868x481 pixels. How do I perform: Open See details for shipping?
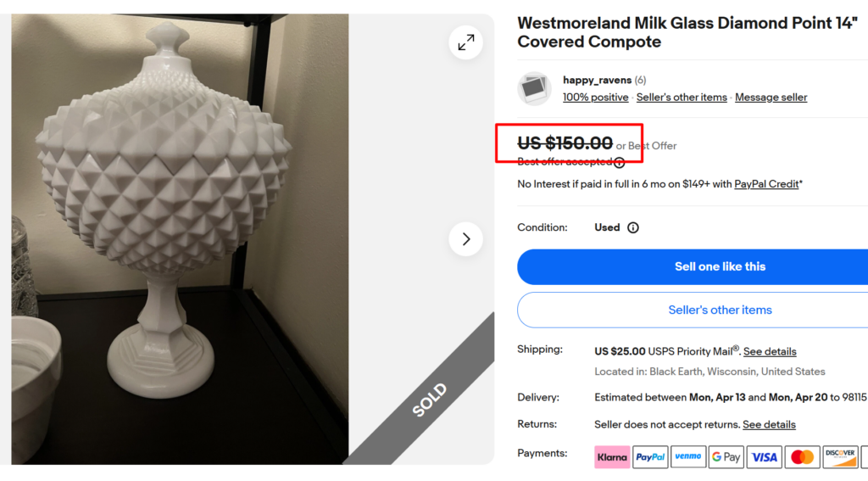pos(770,352)
